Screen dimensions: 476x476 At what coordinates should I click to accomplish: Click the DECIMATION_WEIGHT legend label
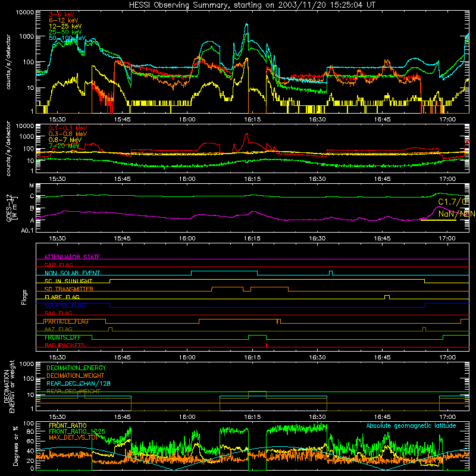click(x=76, y=375)
